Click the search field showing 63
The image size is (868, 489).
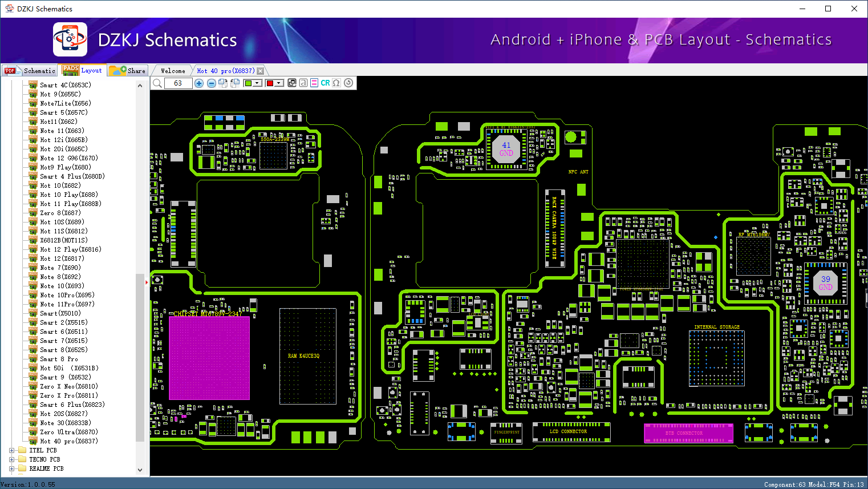tap(179, 83)
